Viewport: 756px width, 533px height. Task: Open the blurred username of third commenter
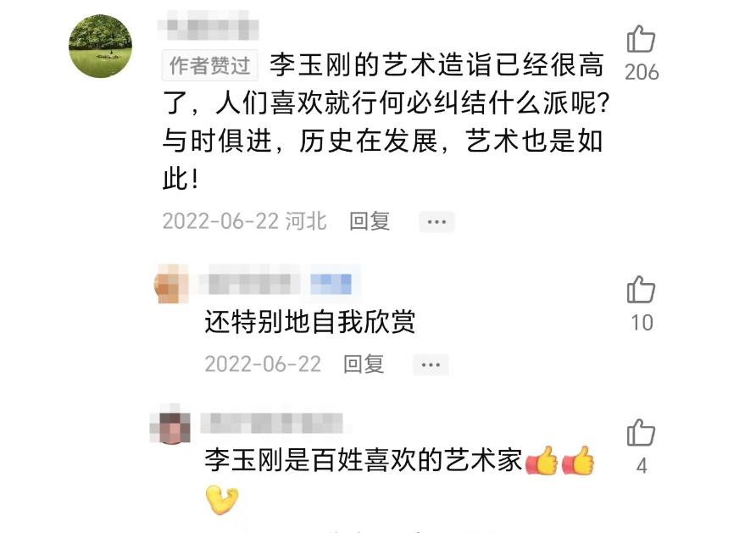[x=272, y=424]
